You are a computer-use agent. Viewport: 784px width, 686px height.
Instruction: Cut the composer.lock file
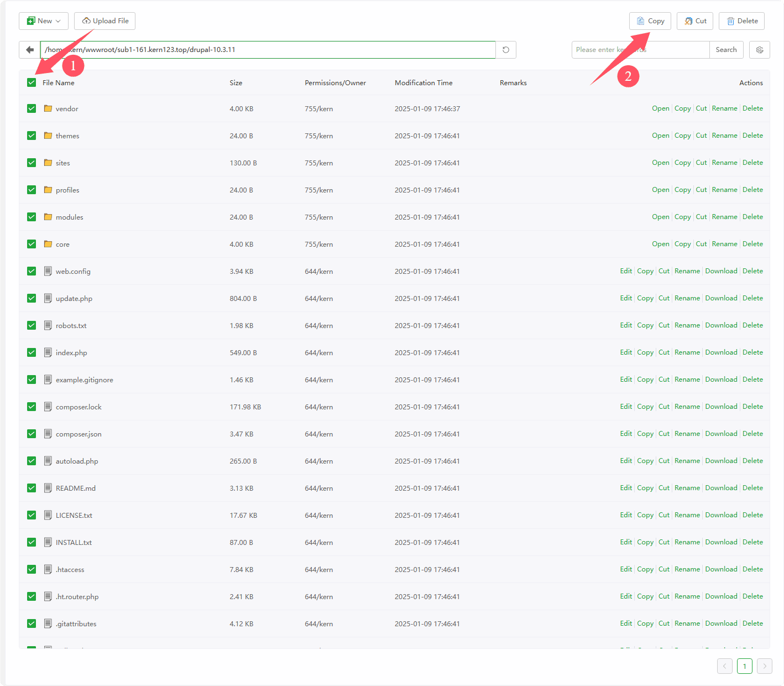[664, 407]
